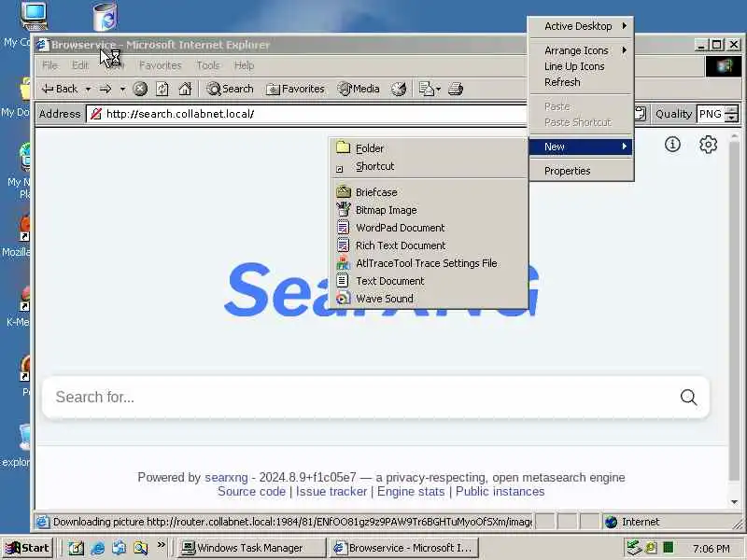
Task: Click the quick launch search folder icon
Action: pyautogui.click(x=141, y=548)
